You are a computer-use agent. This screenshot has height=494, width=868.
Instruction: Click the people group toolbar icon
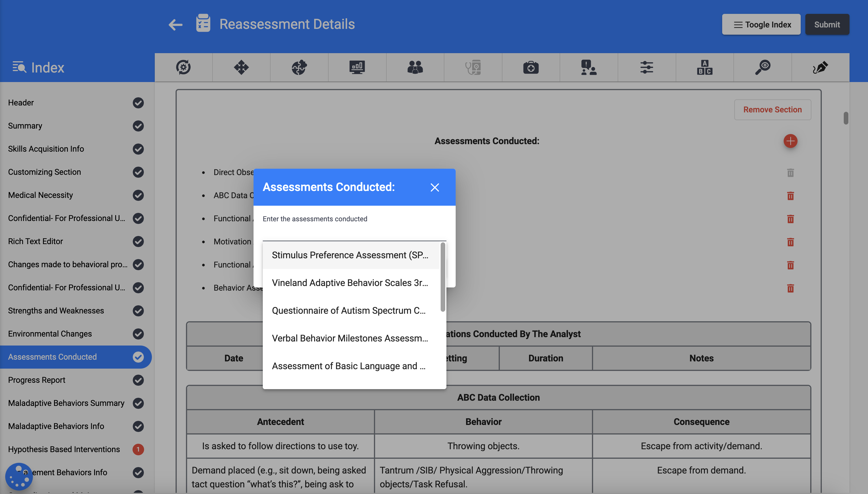coord(415,67)
